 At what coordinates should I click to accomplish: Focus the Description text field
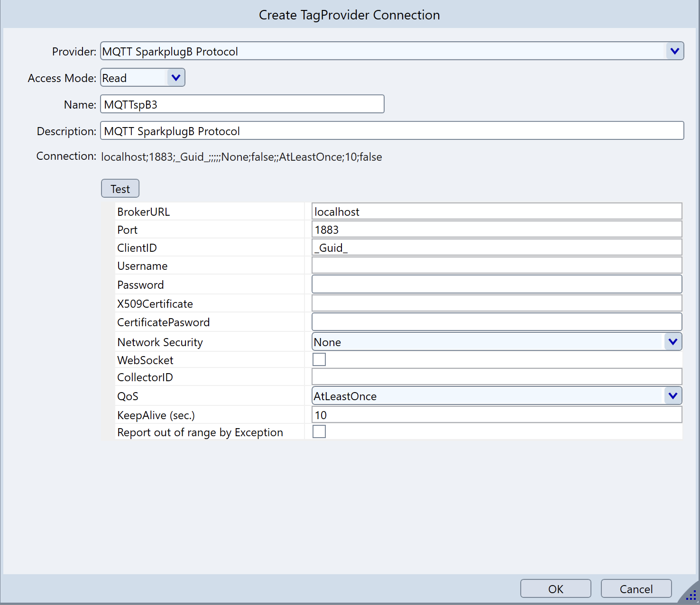coord(392,131)
